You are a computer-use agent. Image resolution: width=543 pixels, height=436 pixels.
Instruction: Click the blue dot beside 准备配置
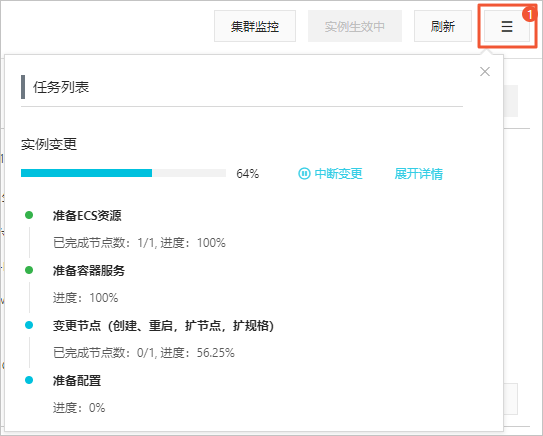point(29,380)
